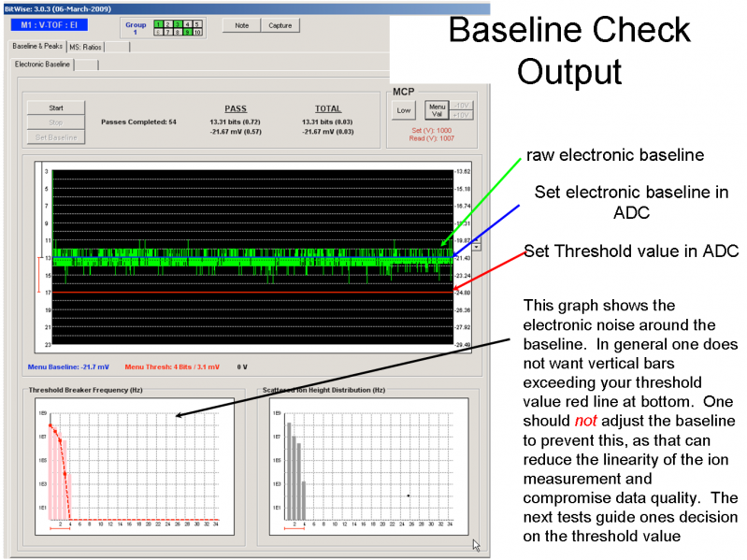Select group number 5 box
Image resolution: width=747 pixels, height=560 pixels.
pyautogui.click(x=197, y=23)
